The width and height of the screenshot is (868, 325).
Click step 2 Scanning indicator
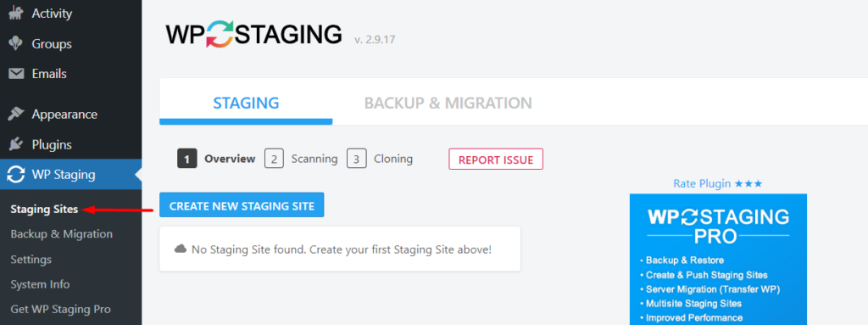[301, 159]
